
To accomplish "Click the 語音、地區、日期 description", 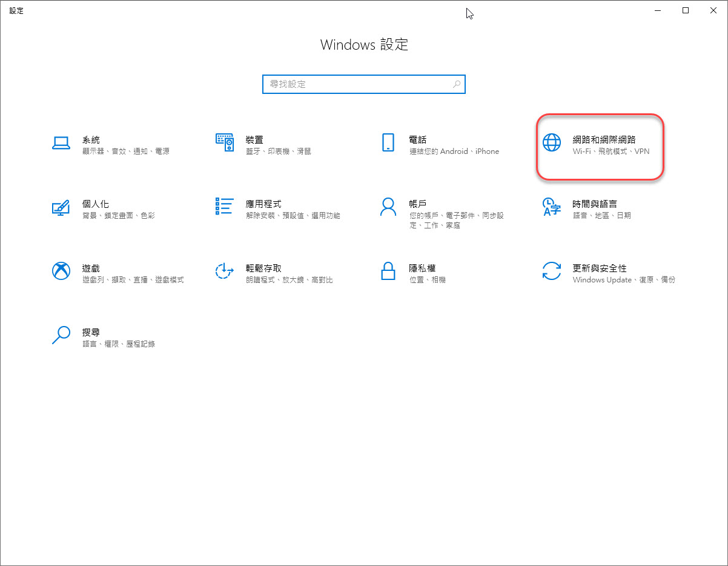I will click(602, 216).
